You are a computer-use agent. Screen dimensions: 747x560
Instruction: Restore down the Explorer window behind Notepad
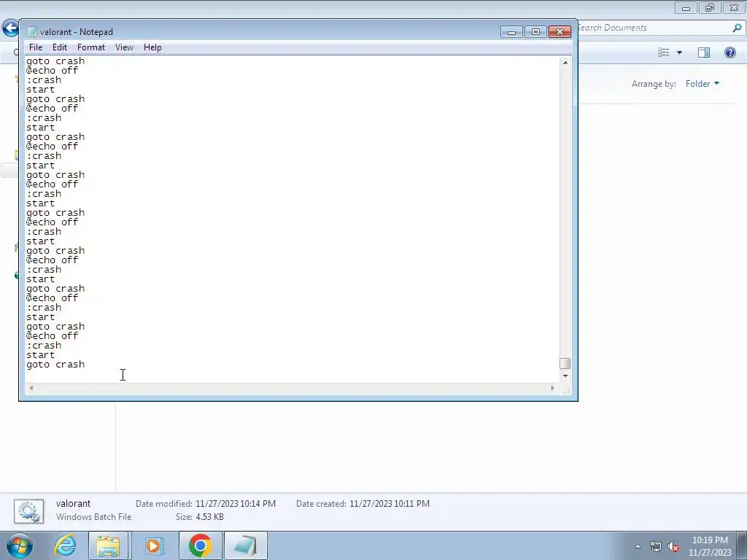pyautogui.click(x=710, y=7)
